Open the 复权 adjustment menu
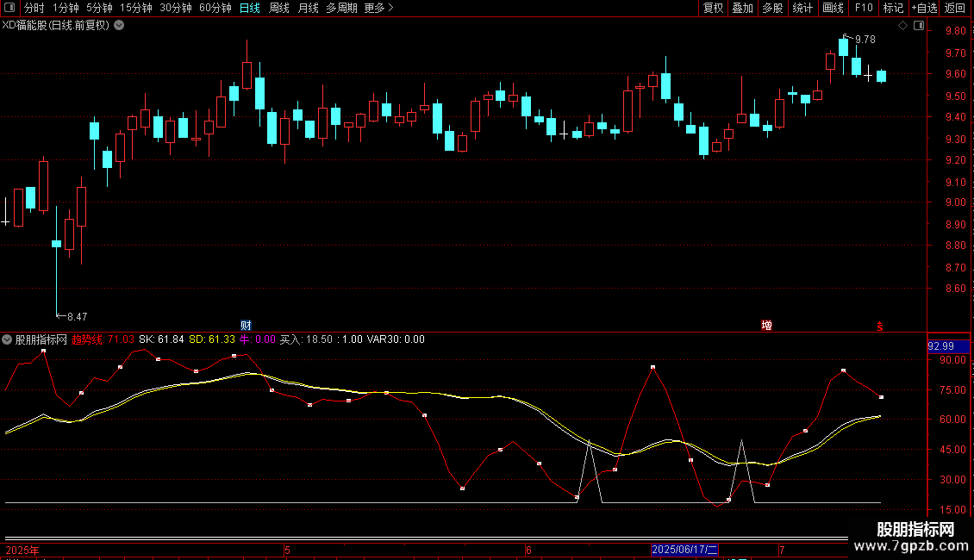This screenshot has height=560, width=974. point(713,8)
